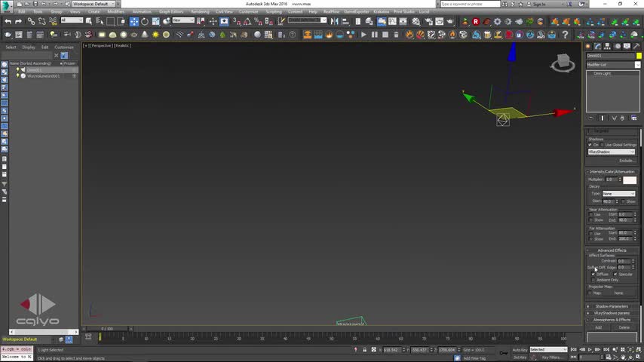Open the Modifiers menu
644x362 pixels.
point(115,11)
